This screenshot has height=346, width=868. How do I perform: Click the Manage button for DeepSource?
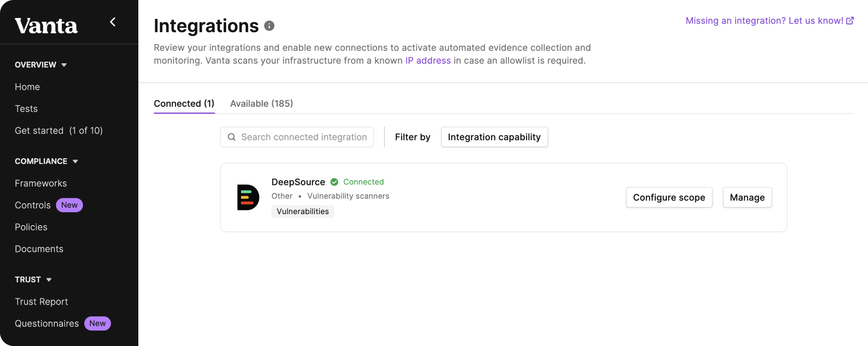click(747, 197)
